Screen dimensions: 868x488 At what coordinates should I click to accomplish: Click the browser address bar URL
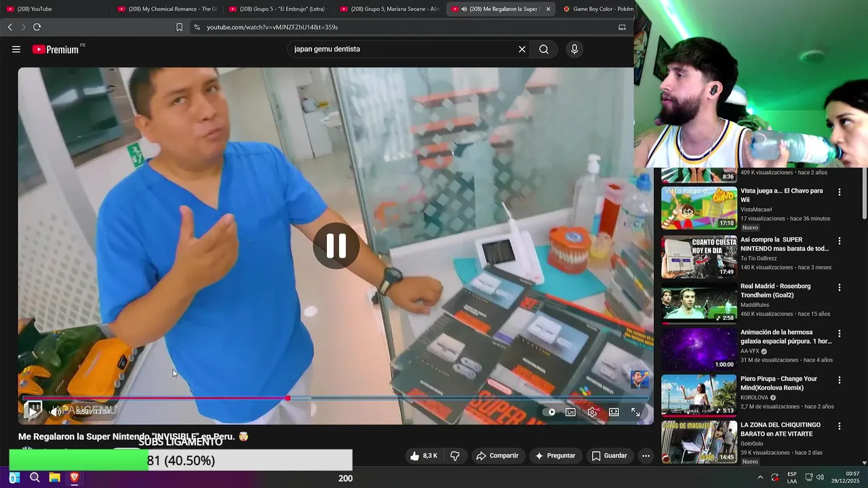coord(272,27)
